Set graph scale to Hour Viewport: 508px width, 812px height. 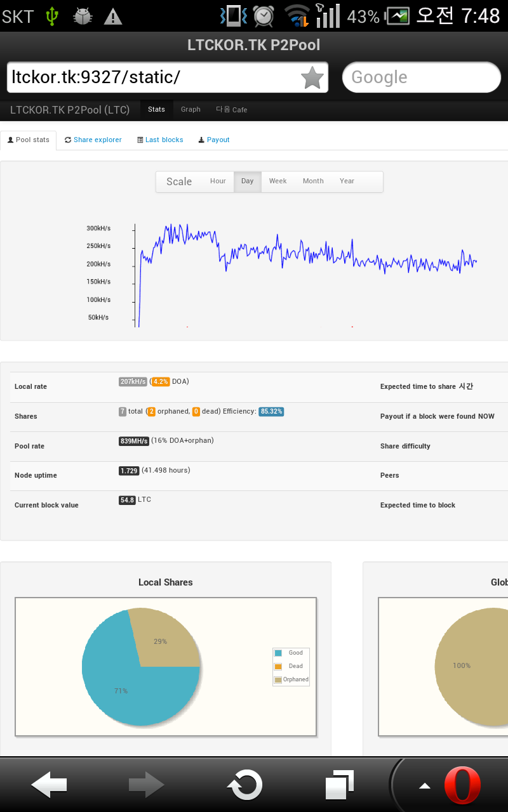coord(218,181)
